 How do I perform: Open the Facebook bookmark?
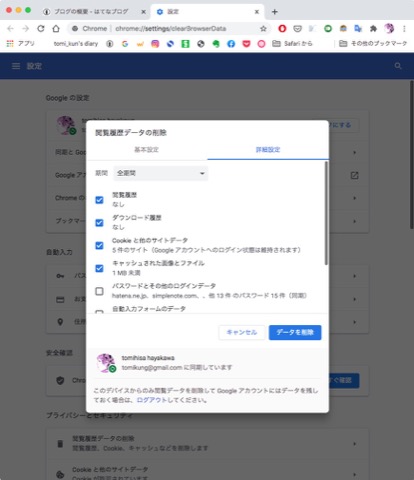[x=231, y=44]
